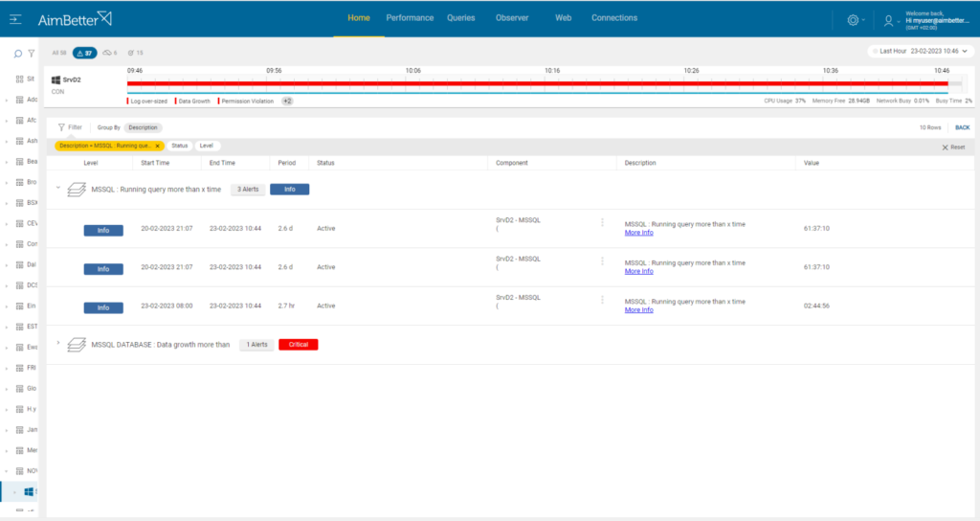This screenshot has width=980, height=521.
Task: Click the CEV server item icon
Action: pos(19,224)
